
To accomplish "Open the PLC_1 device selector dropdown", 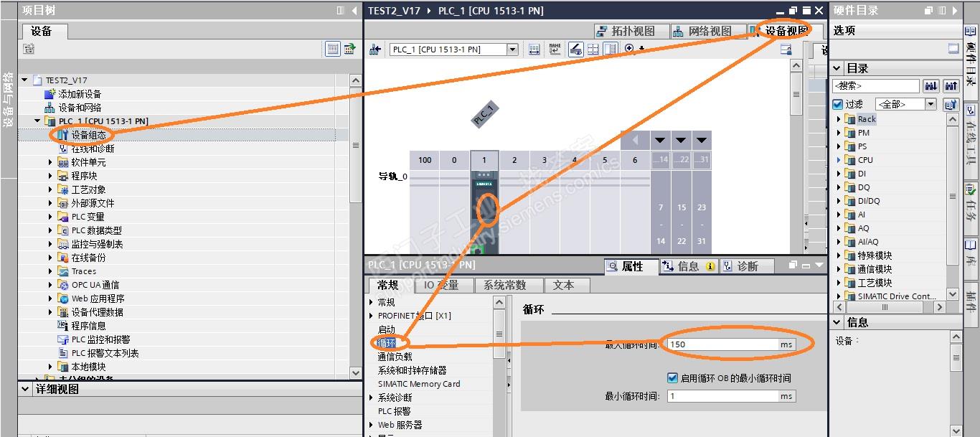I will click(x=512, y=50).
